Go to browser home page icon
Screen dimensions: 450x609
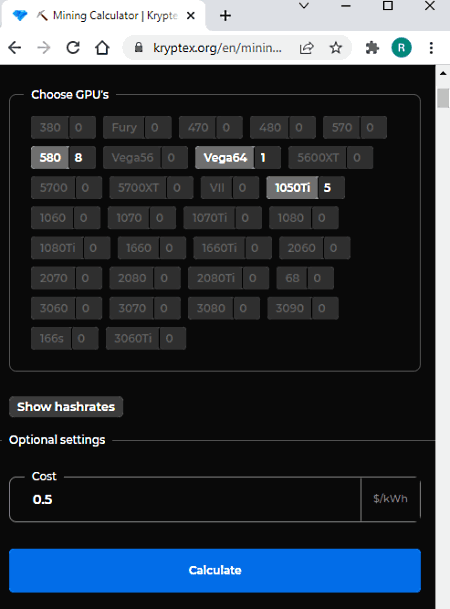(102, 48)
